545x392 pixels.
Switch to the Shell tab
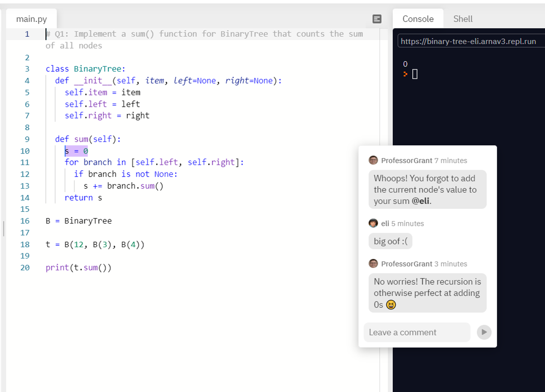click(x=462, y=19)
